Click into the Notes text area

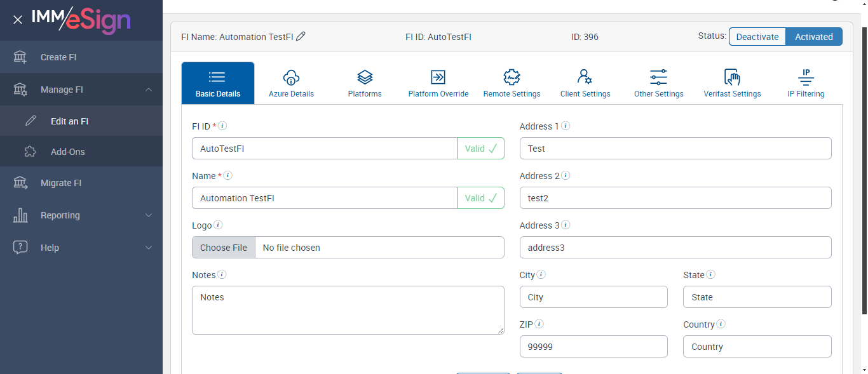pos(348,310)
